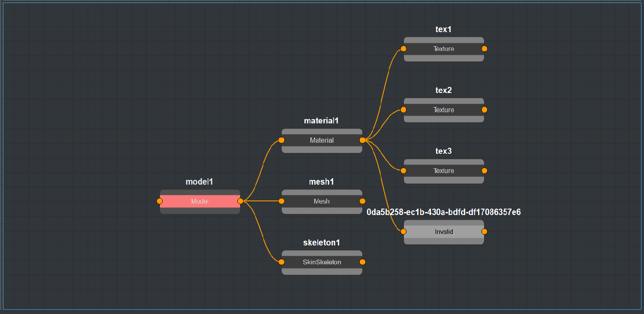Click the Invalid node's input port

pos(403,232)
